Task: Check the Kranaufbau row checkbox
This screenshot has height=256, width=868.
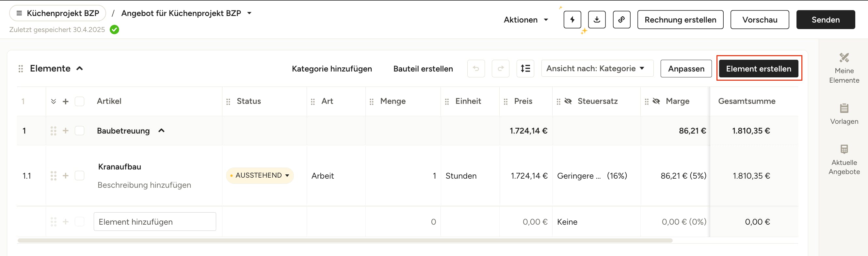Action: [80, 175]
